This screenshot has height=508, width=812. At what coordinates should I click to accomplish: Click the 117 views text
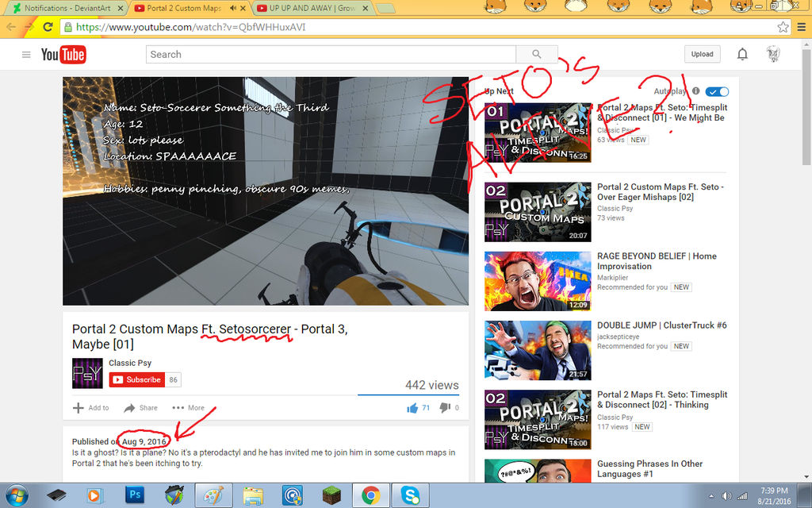pyautogui.click(x=613, y=427)
